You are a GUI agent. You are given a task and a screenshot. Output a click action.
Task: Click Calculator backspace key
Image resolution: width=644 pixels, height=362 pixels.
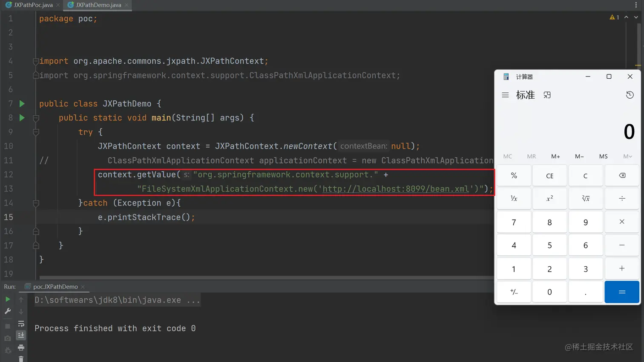tap(622, 176)
